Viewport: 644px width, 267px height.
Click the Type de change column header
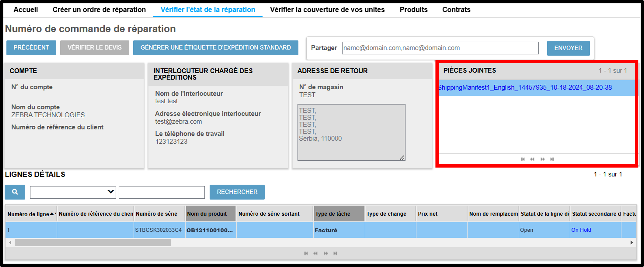coord(390,214)
